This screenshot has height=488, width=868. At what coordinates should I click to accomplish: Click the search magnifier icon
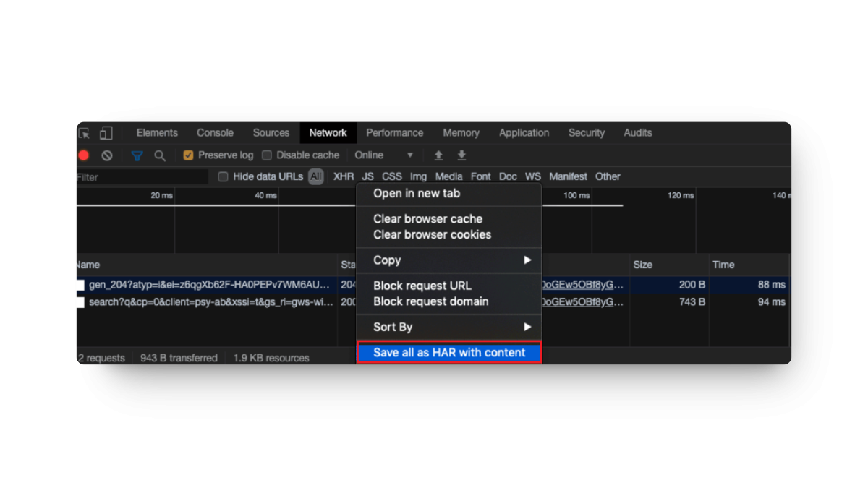[160, 155]
